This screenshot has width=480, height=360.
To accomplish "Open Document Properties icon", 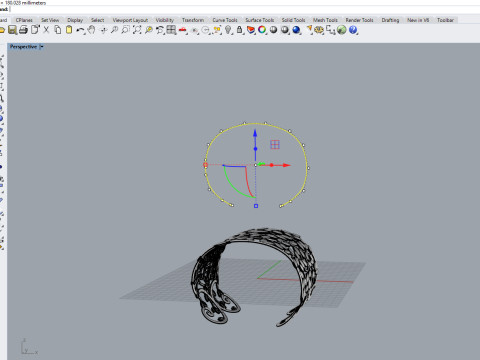I will tap(35, 30).
